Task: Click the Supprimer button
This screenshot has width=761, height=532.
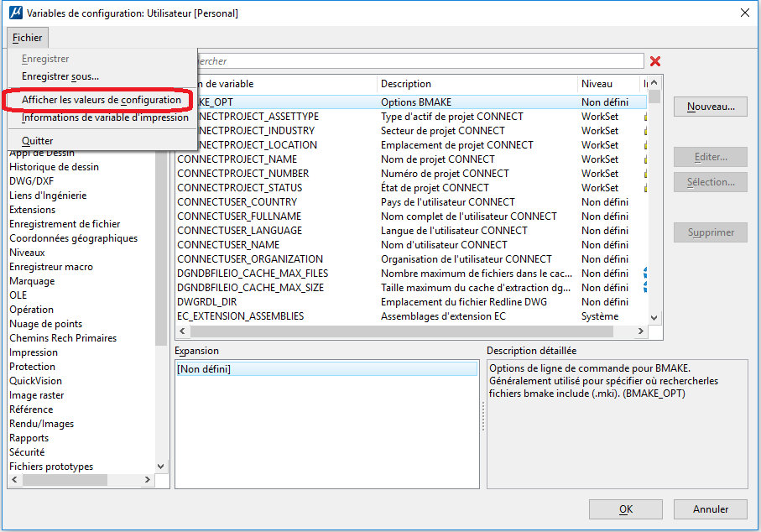Action: tap(711, 232)
